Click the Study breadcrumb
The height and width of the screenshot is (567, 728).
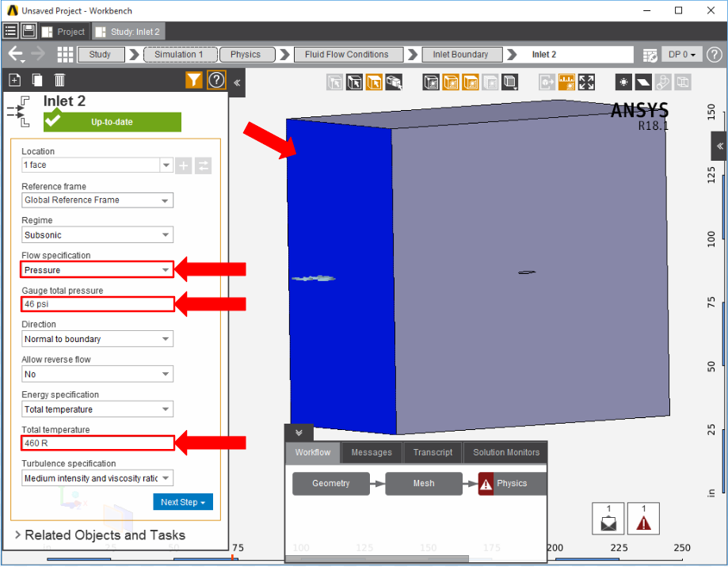click(101, 55)
